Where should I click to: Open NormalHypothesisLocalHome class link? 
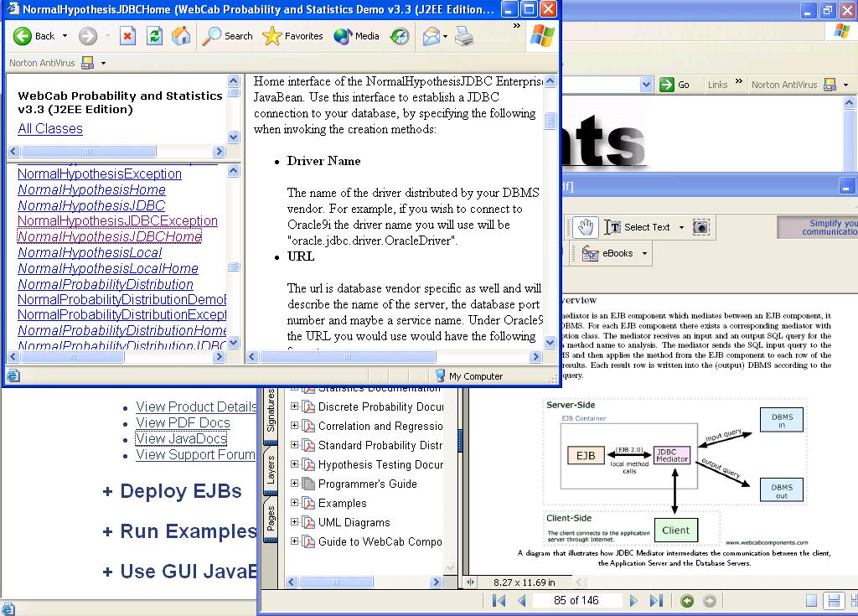108,268
